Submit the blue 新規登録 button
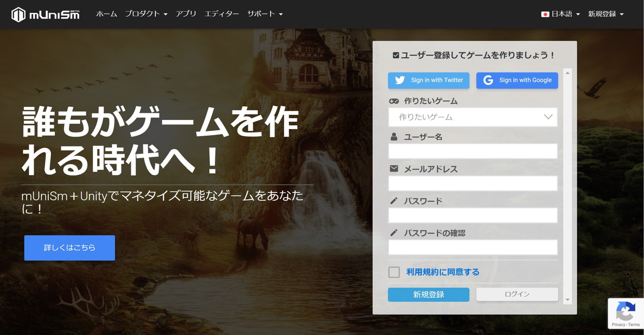 point(429,295)
